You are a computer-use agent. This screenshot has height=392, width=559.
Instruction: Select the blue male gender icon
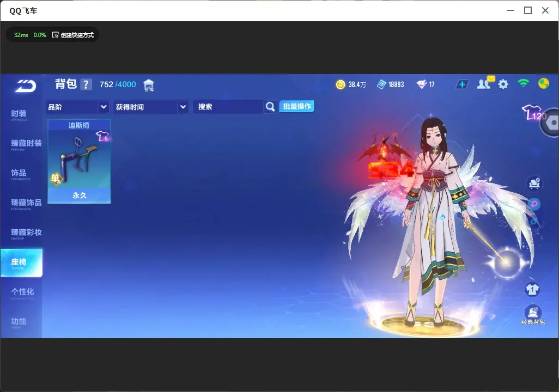tap(534, 222)
